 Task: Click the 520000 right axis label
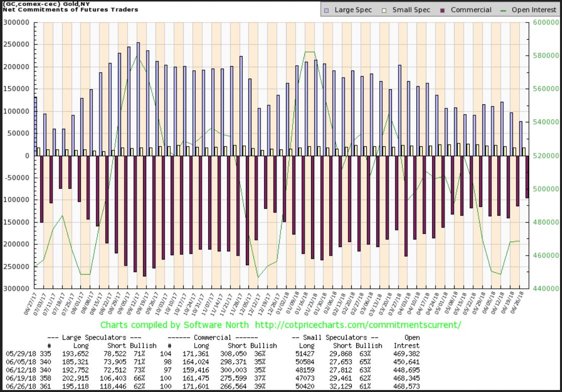(546, 156)
